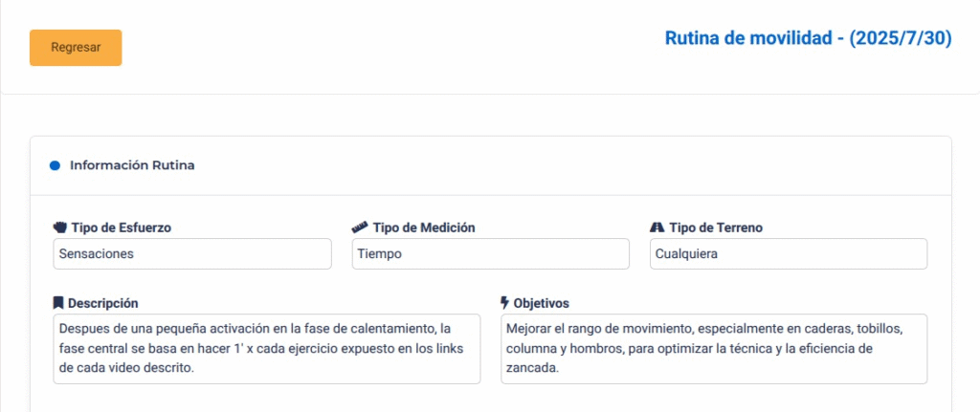Click the fist icon beside Tipo de Esfuerzo
The width and height of the screenshot is (980, 412).
coord(61,228)
